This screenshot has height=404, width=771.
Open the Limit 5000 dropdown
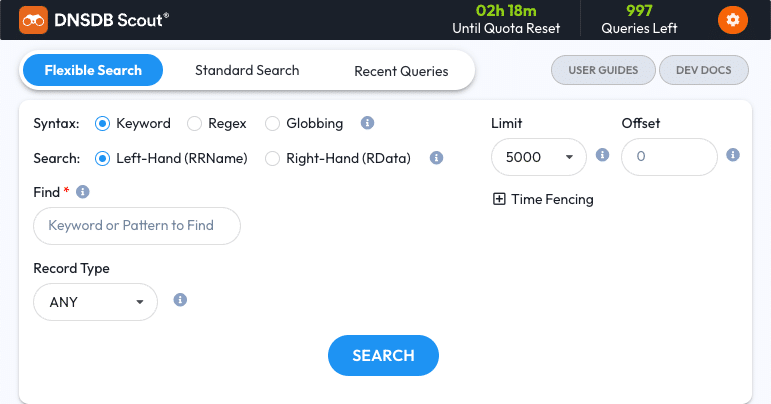tap(539, 157)
